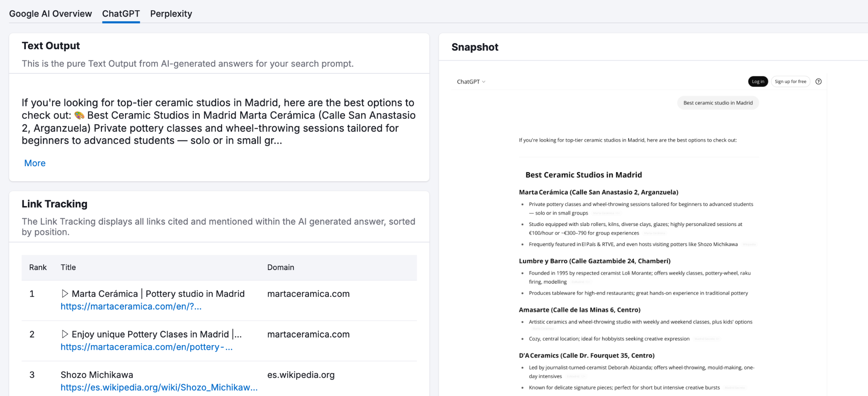868x396 pixels.
Task: Click the 'Cozy, central location' bullet text
Action: click(x=609, y=339)
